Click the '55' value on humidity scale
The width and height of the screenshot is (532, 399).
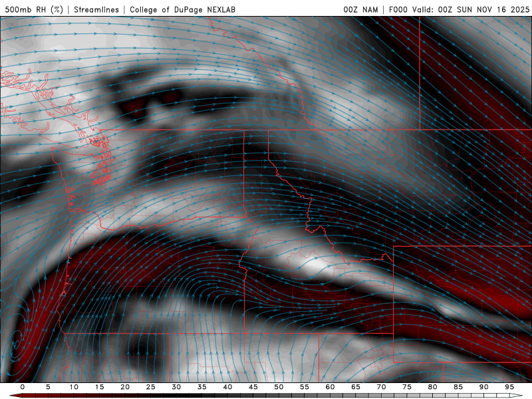pos(305,387)
